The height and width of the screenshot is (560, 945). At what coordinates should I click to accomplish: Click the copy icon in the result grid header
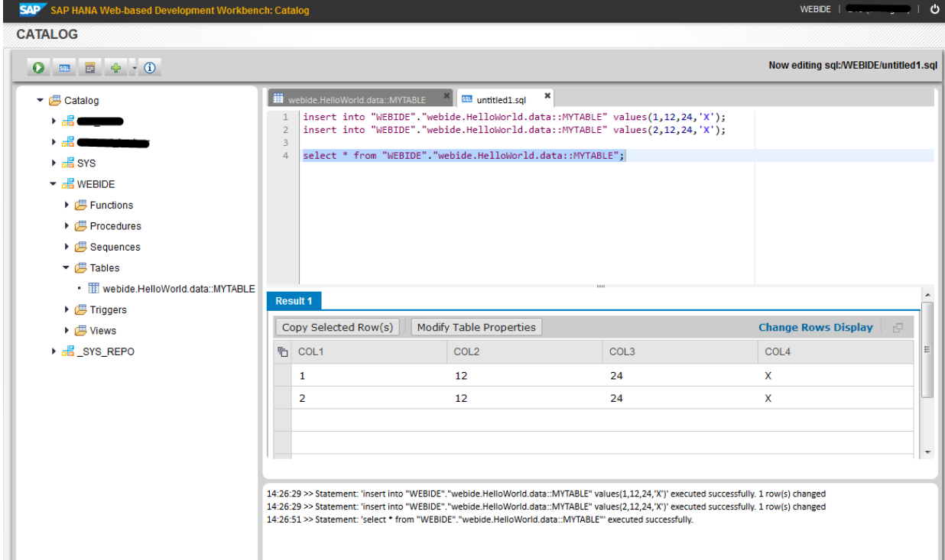click(282, 351)
